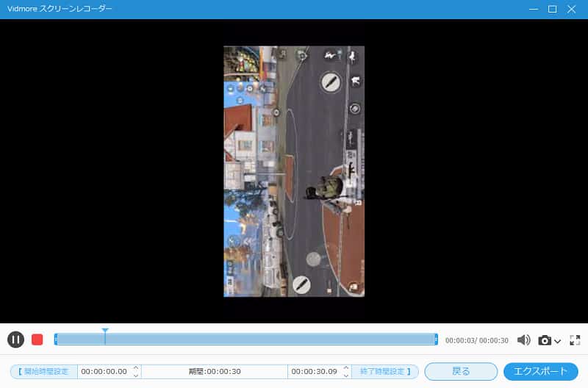
Task: Select the clip start trim handle
Action: (56, 339)
